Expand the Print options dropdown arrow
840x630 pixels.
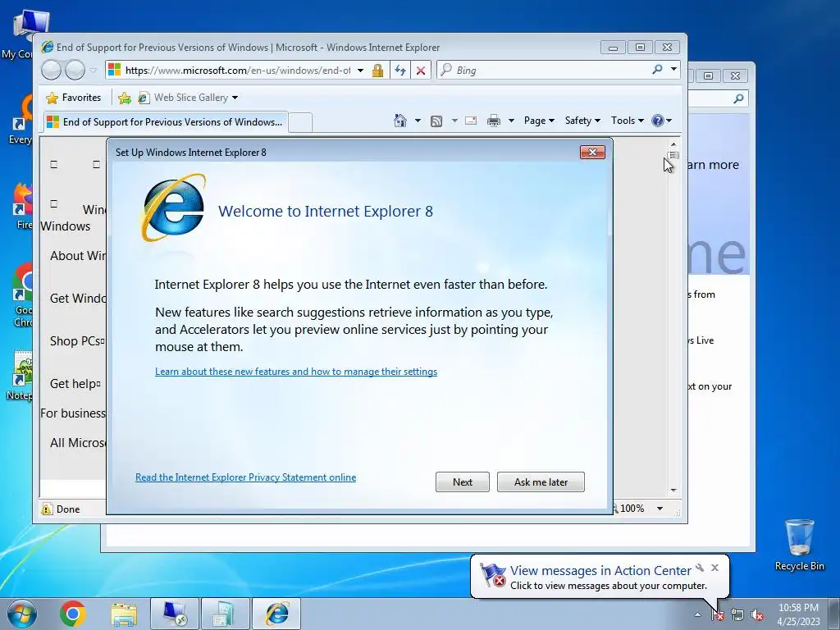511,121
